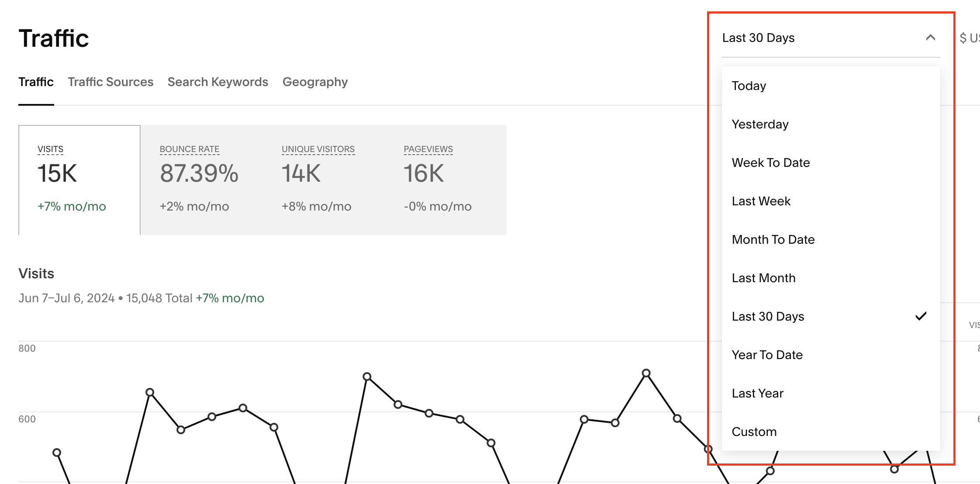Select the checked Last 30 Days option
The image size is (980, 484).
tap(831, 316)
